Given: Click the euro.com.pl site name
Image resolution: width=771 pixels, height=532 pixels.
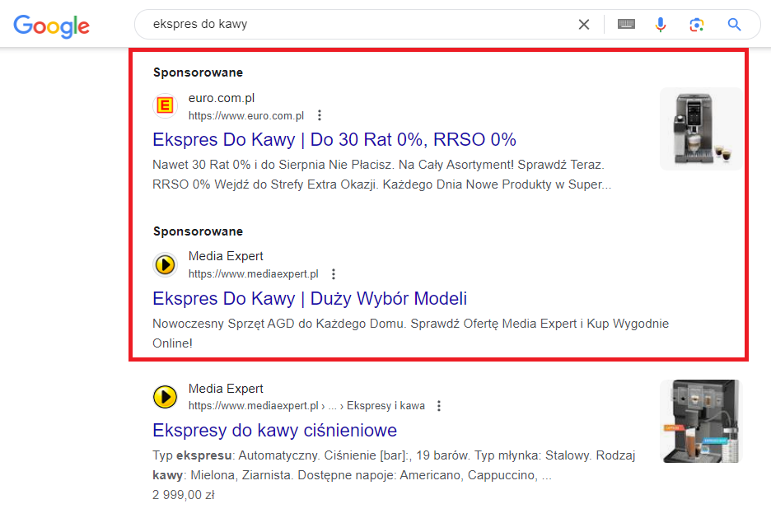Looking at the screenshot, I should click(x=222, y=98).
